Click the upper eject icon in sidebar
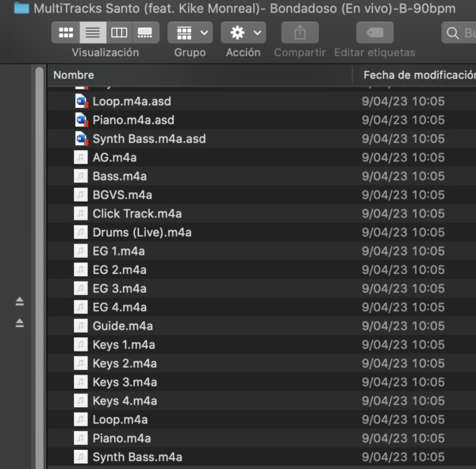This screenshot has height=469, width=476. (20, 302)
